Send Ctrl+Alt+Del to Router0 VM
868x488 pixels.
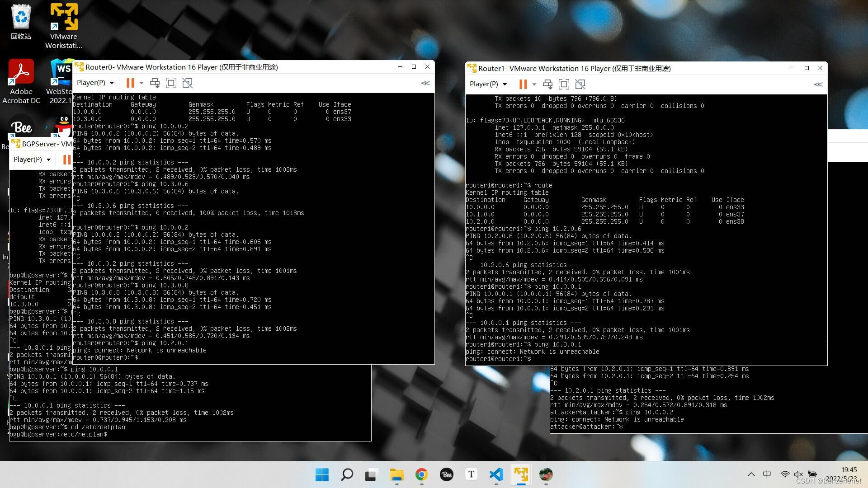[x=155, y=83]
